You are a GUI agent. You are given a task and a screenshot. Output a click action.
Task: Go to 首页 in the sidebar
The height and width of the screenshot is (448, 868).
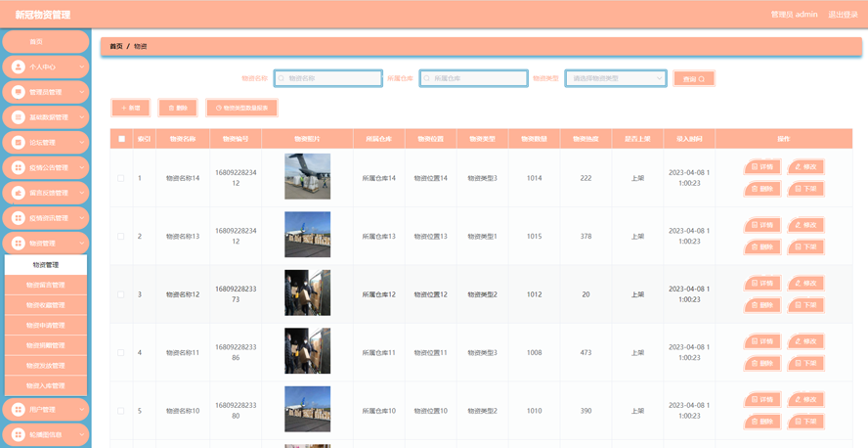(46, 41)
